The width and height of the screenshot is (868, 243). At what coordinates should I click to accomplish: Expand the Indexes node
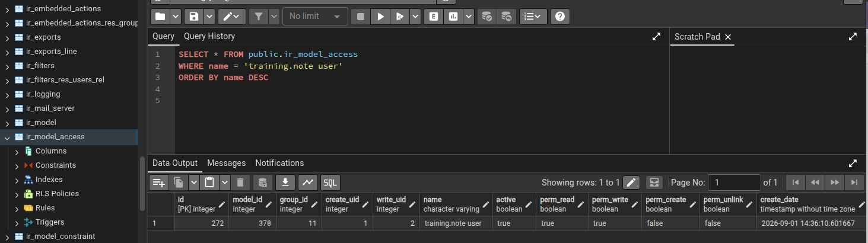tap(17, 180)
